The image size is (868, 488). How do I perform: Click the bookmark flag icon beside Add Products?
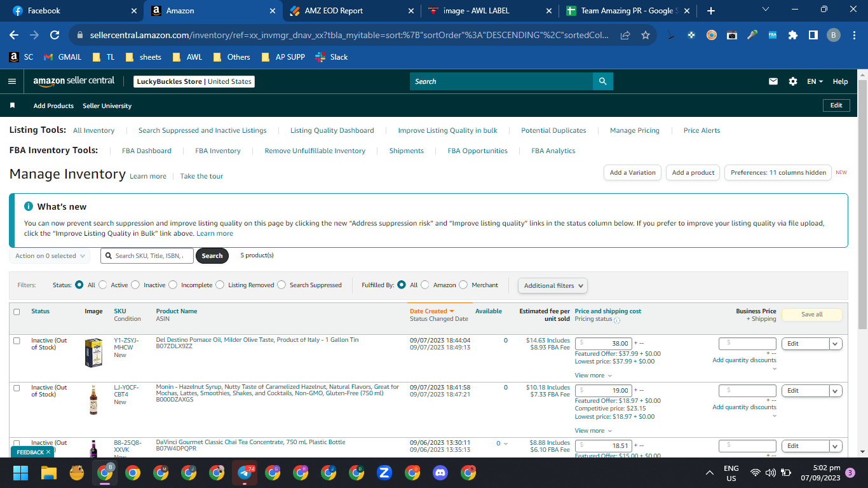click(x=12, y=105)
